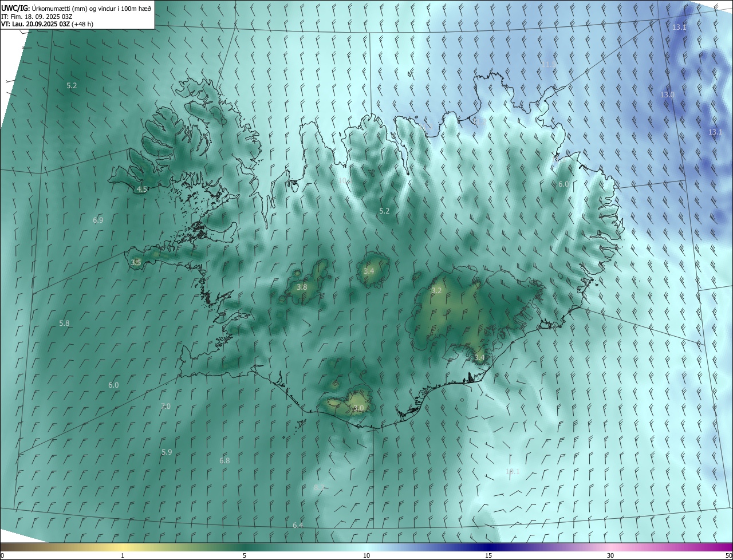This screenshot has height=560, width=733.
Task: Click the 7.0 value label
Action: (x=165, y=406)
